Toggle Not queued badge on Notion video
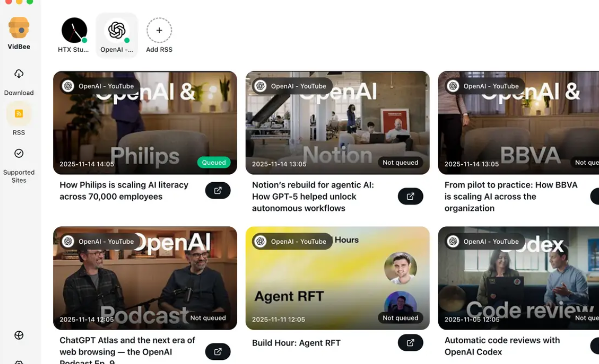 tap(400, 162)
